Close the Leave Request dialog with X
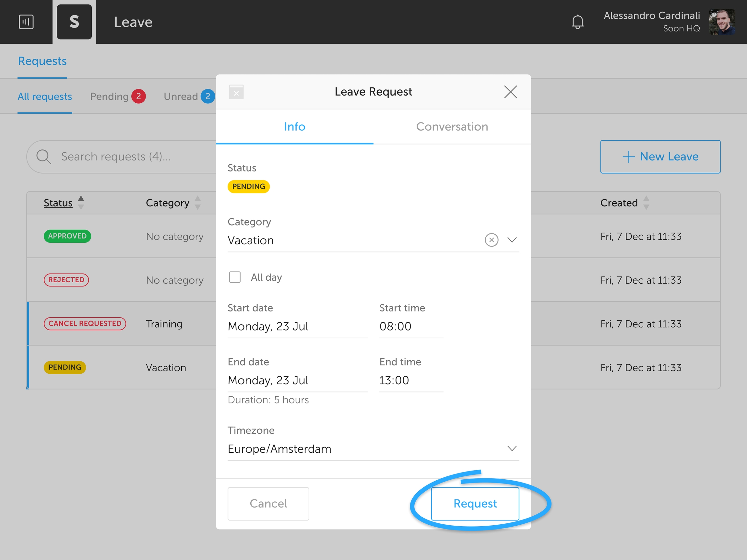This screenshot has height=560, width=747. [510, 92]
